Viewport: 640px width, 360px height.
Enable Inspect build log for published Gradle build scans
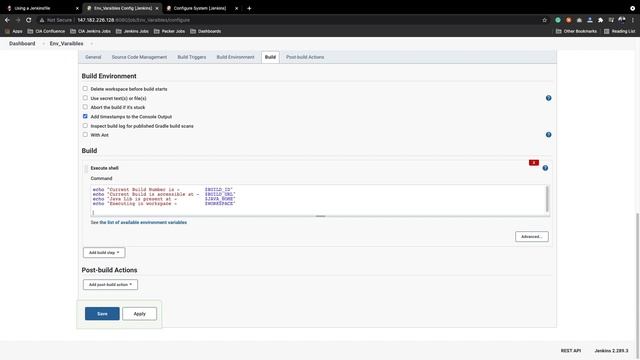85,126
